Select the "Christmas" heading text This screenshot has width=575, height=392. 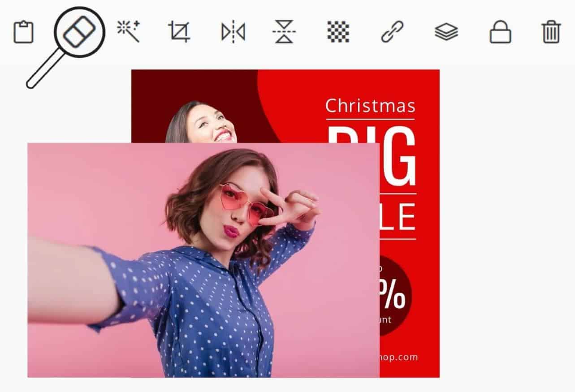tap(370, 106)
